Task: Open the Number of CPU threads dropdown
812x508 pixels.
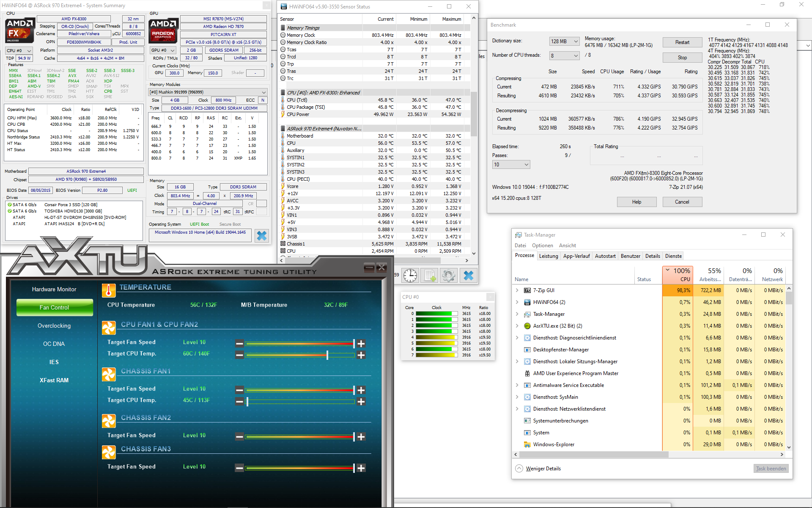Action: tap(564, 56)
